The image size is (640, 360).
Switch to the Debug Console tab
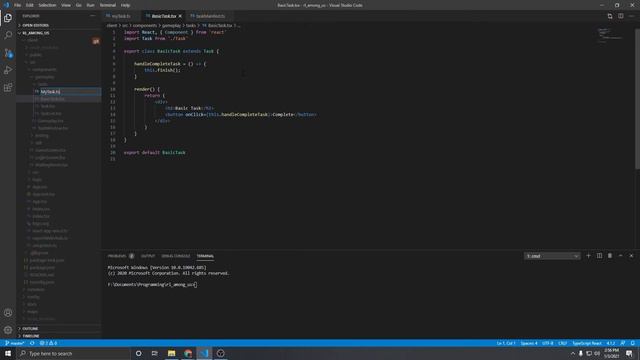point(176,256)
